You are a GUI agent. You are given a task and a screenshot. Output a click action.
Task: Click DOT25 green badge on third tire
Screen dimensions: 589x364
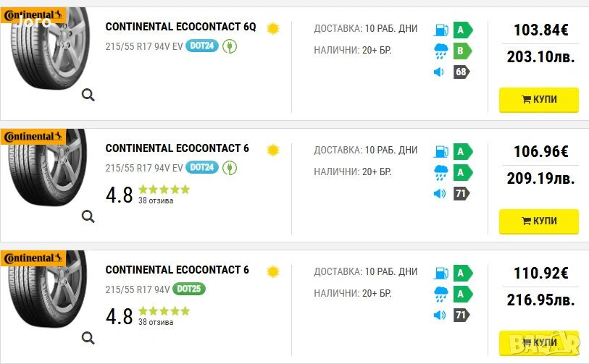[190, 289]
